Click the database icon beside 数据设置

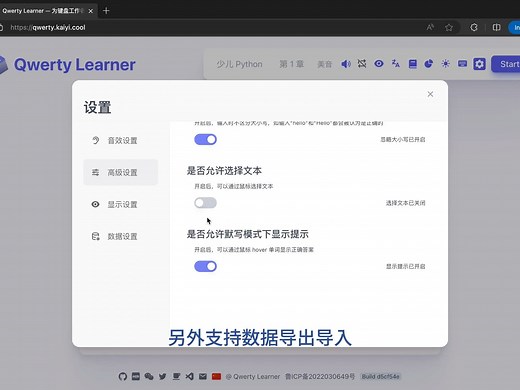(x=96, y=236)
